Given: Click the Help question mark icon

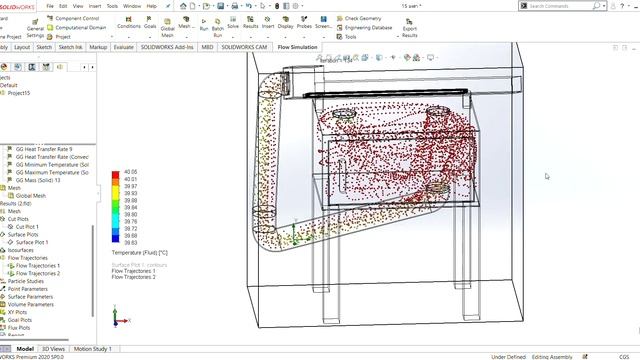Looking at the screenshot, I should (x=622, y=6).
